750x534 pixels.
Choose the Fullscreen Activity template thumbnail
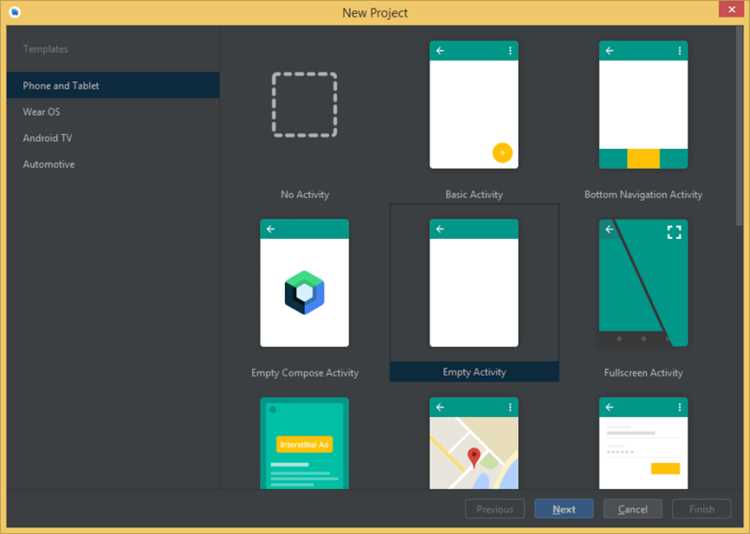pyautogui.click(x=643, y=283)
